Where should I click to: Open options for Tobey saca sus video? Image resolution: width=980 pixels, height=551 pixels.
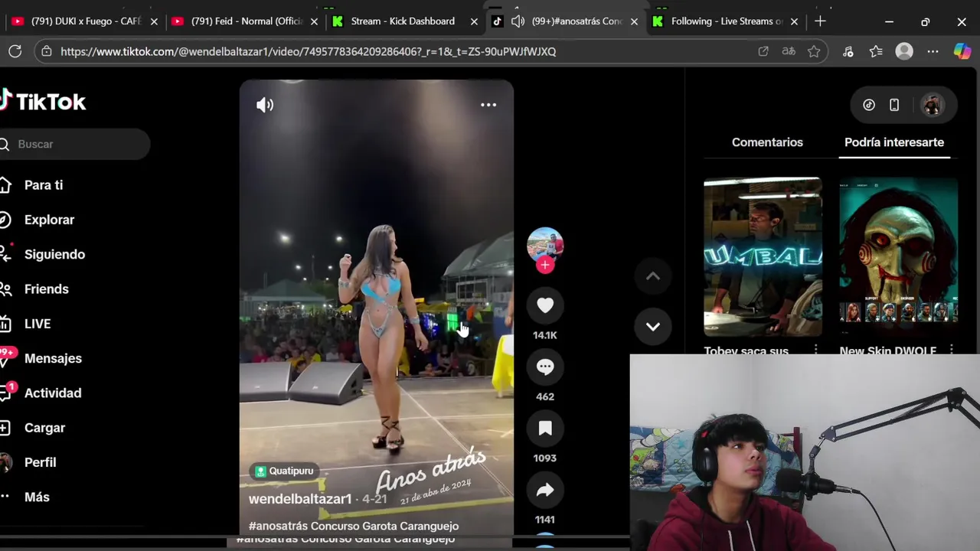point(815,350)
